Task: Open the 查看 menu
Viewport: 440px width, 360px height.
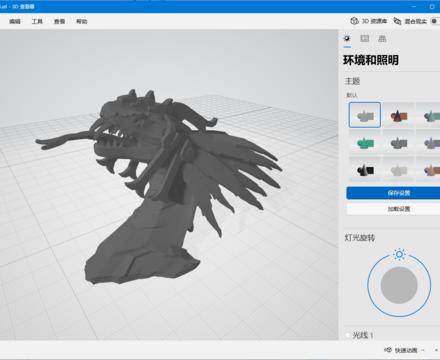Action: [x=59, y=21]
